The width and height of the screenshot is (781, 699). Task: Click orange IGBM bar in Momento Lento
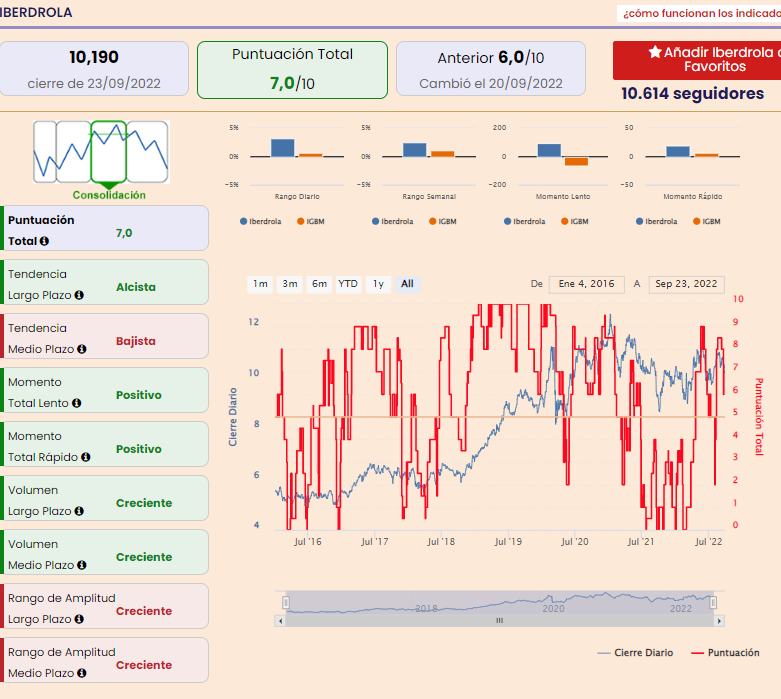click(576, 161)
